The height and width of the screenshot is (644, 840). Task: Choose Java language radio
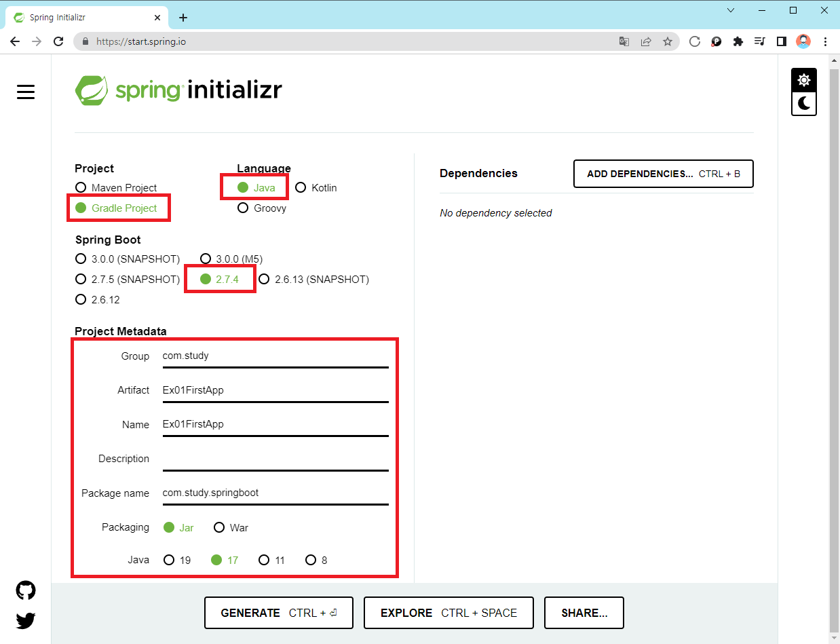click(x=256, y=187)
